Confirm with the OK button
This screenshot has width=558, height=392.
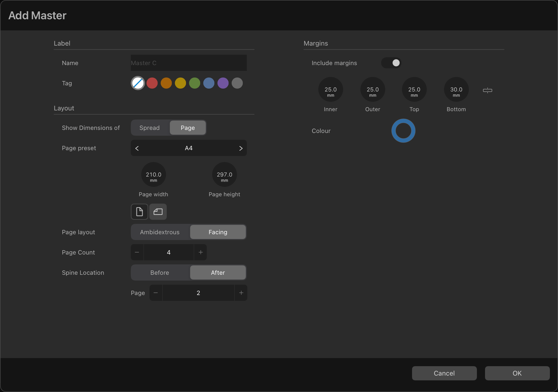click(517, 373)
